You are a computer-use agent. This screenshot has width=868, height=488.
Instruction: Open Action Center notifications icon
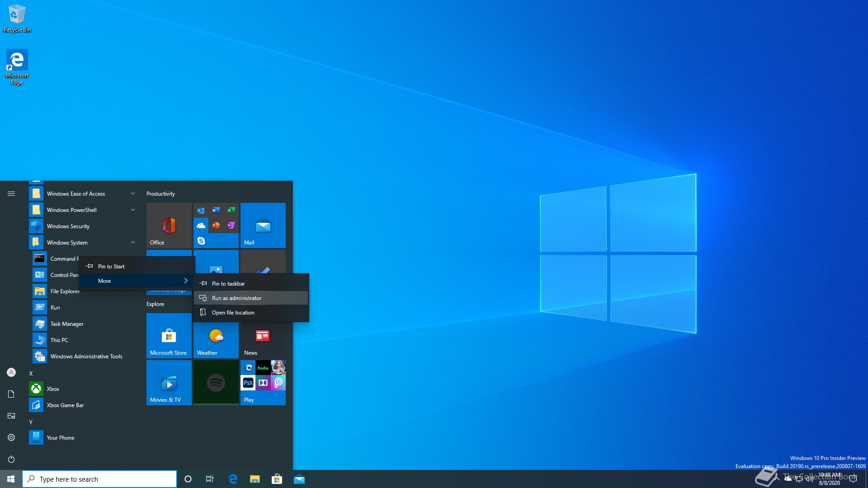click(853, 479)
